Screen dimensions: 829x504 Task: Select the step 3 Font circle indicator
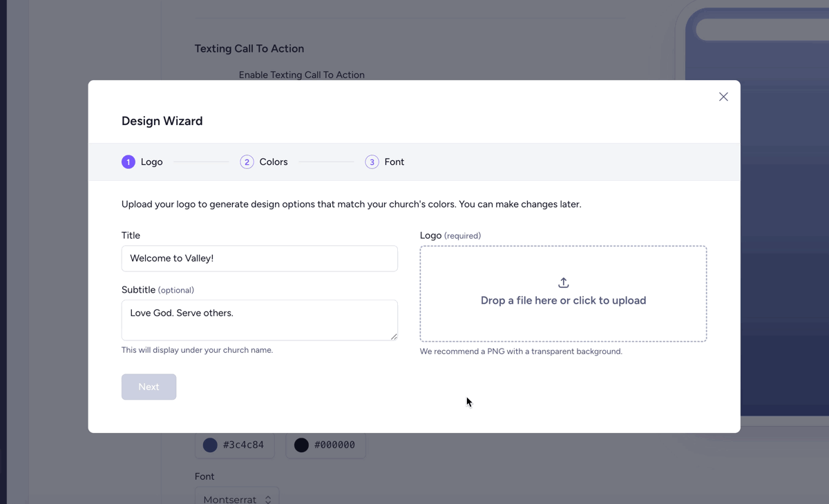tap(372, 162)
